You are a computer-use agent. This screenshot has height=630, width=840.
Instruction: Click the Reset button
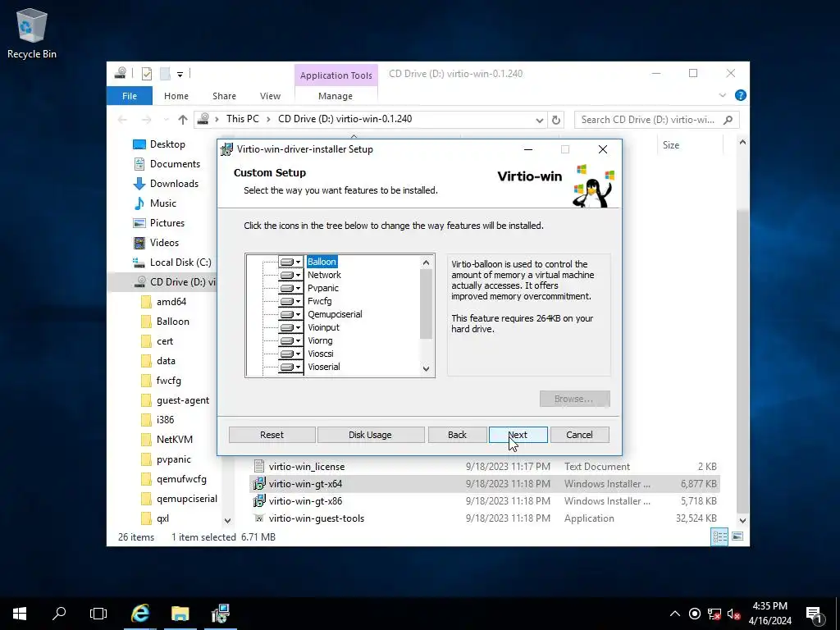(x=272, y=435)
